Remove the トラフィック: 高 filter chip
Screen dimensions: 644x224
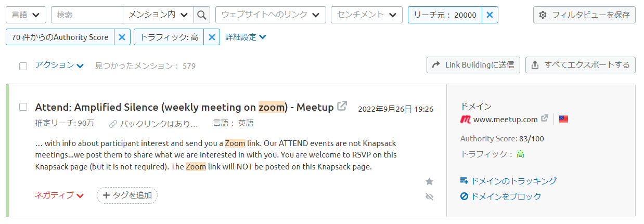(211, 37)
